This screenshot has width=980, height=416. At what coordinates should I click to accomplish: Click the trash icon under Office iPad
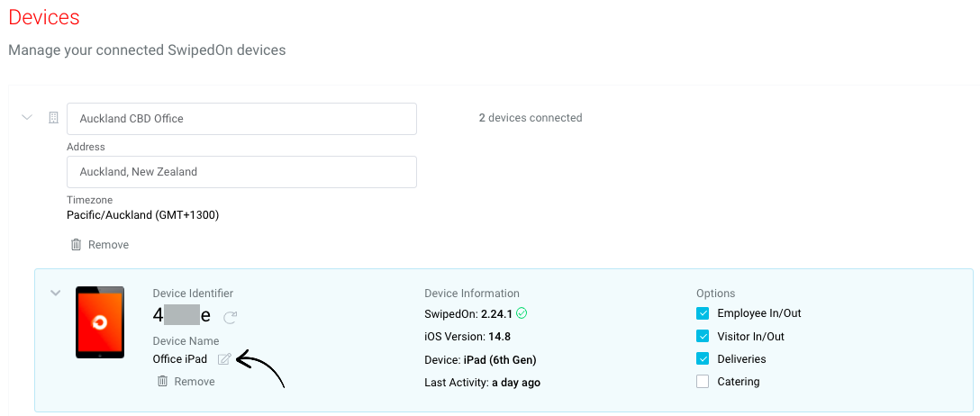(x=162, y=381)
